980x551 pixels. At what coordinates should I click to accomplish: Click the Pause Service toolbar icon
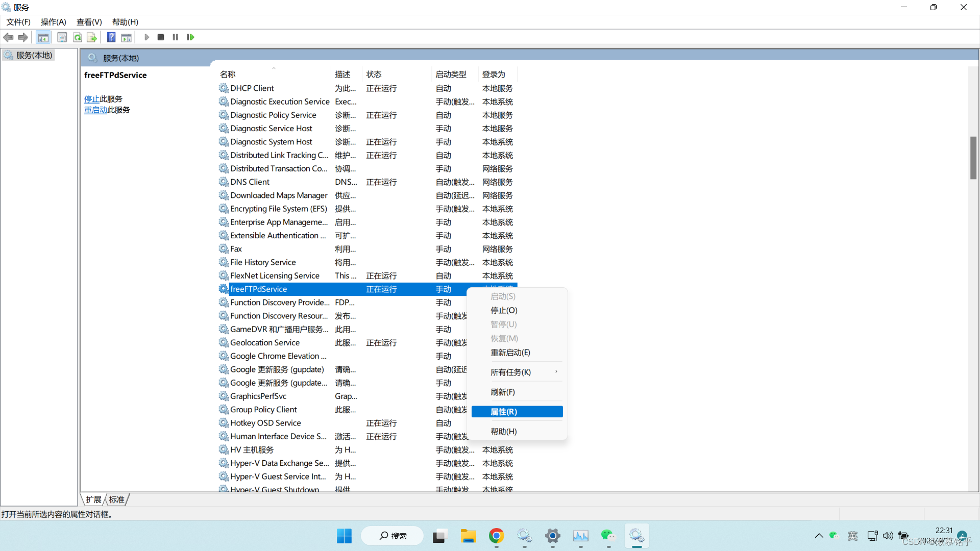point(176,37)
